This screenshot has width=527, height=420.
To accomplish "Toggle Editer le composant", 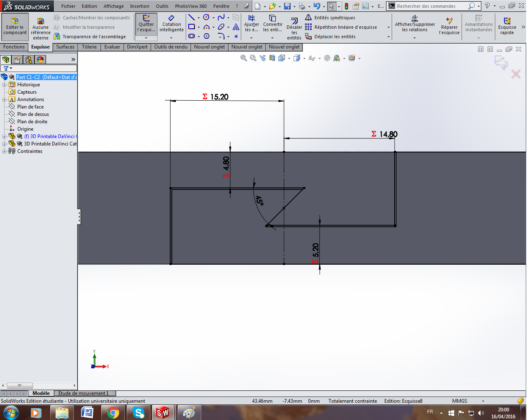I will click(x=15, y=27).
